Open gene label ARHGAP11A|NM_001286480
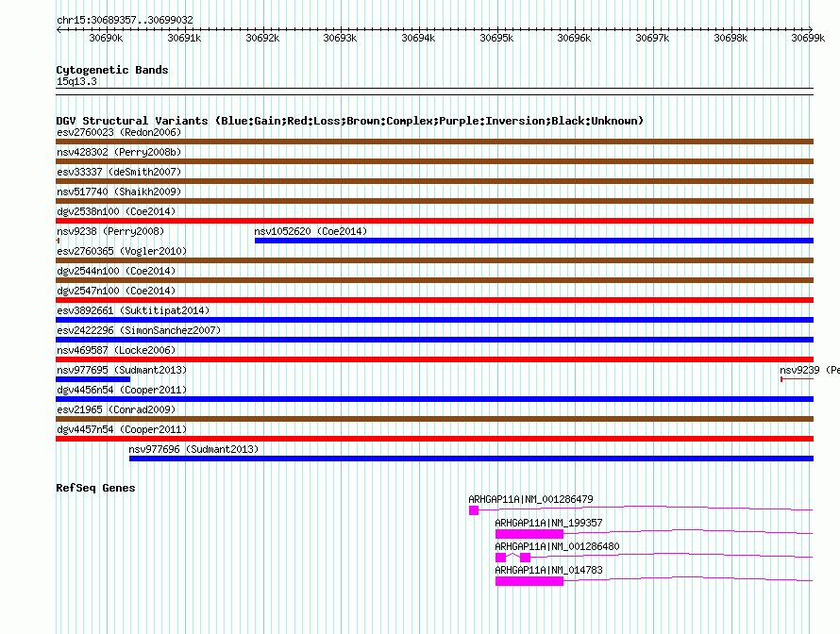840x634 pixels. click(557, 546)
